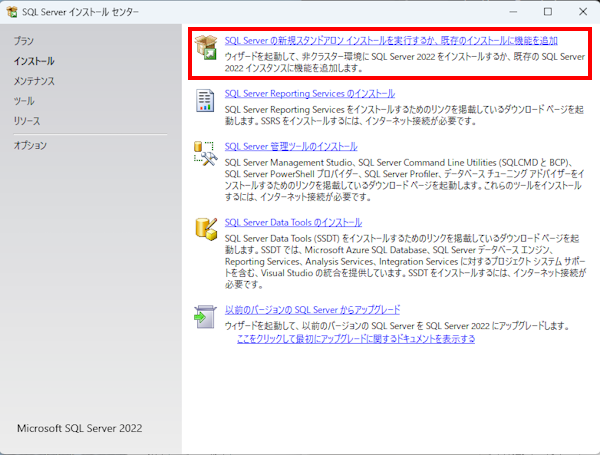Launch 以前のバージョンの SQL Server からアップグレード link
The height and width of the screenshot is (455, 600).
pos(313,310)
